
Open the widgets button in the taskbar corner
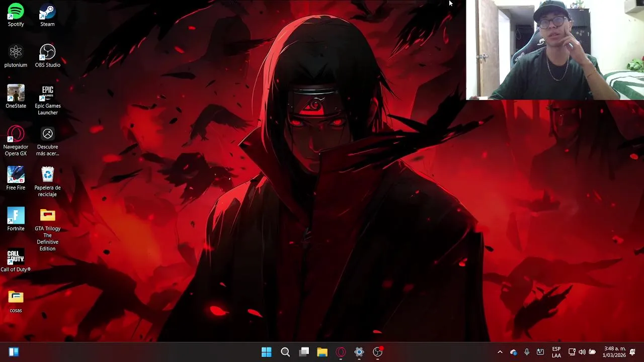[x=14, y=352]
